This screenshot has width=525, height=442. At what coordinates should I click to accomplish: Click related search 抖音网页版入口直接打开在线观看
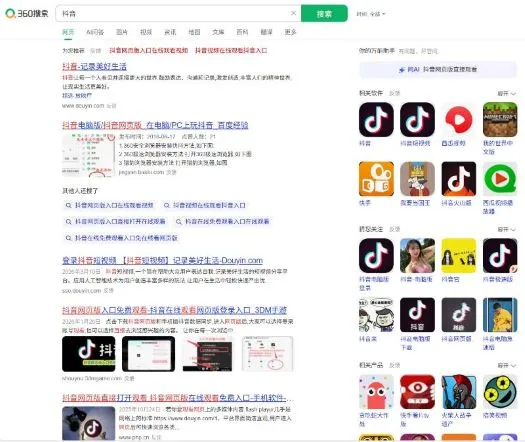[x=116, y=221]
